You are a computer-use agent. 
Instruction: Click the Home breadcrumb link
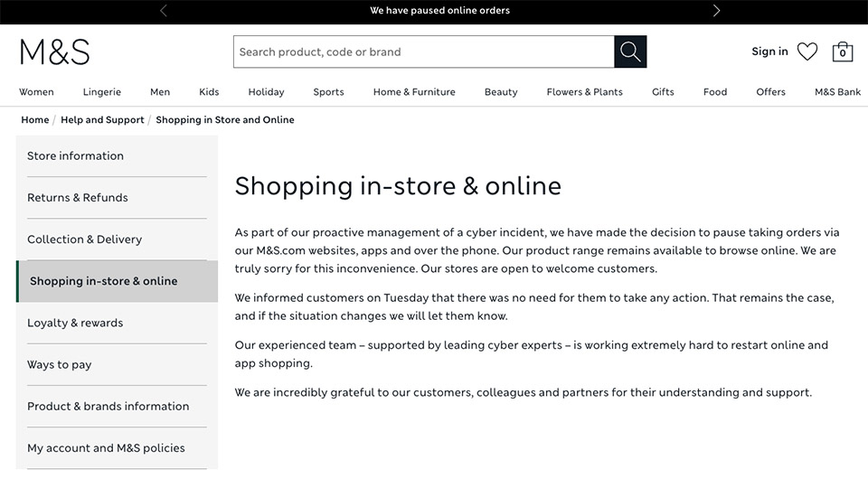(x=35, y=119)
